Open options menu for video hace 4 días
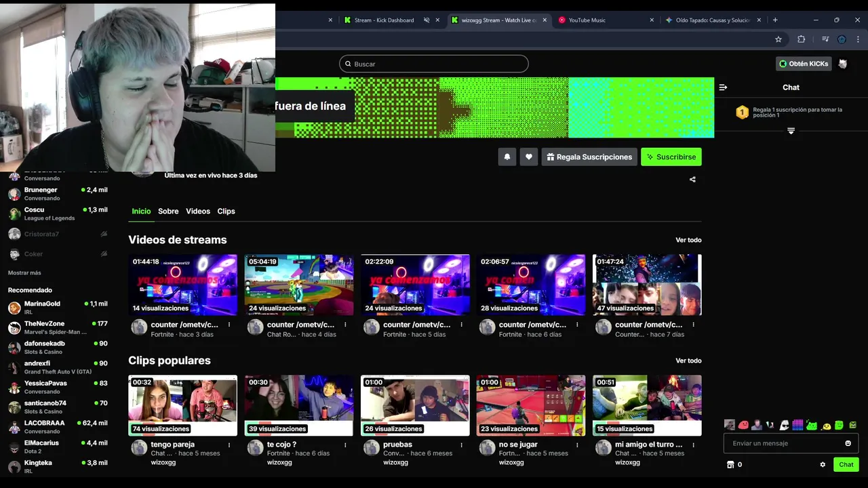Screen dimensions: 868x488 pyautogui.click(x=345, y=325)
